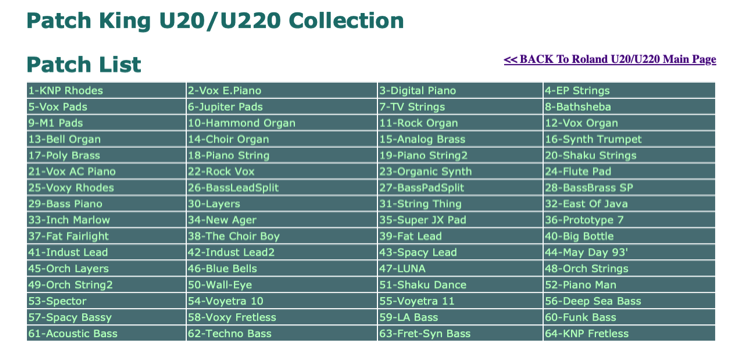Select the 44-May Day 93' patch
Viewport: 745px width, 360px height.
pos(629,252)
